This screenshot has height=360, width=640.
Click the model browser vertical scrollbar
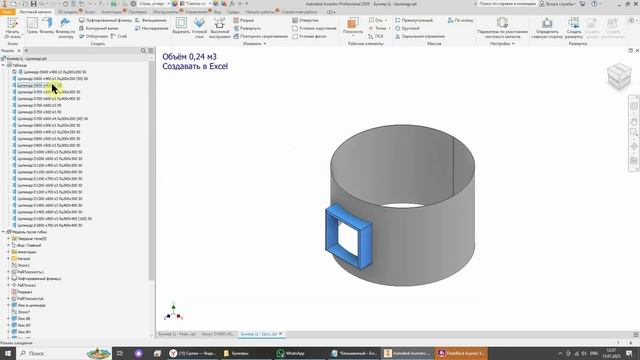click(x=151, y=171)
